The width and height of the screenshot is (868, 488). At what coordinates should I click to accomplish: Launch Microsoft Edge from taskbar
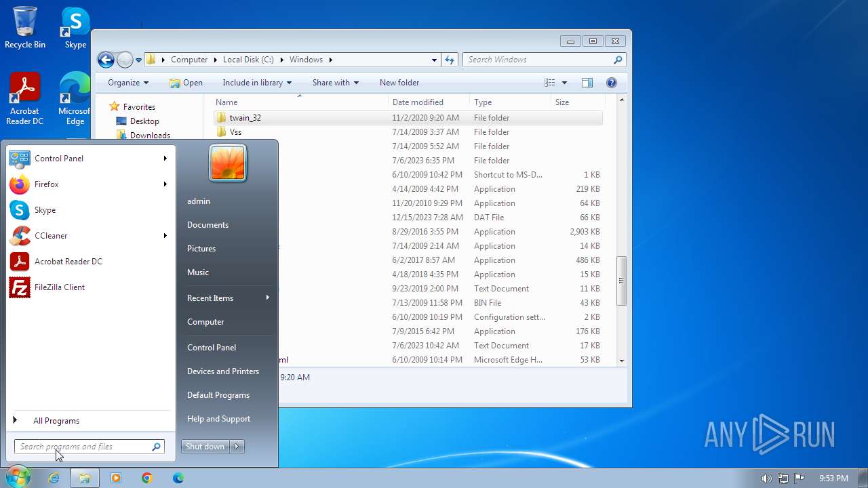178,478
